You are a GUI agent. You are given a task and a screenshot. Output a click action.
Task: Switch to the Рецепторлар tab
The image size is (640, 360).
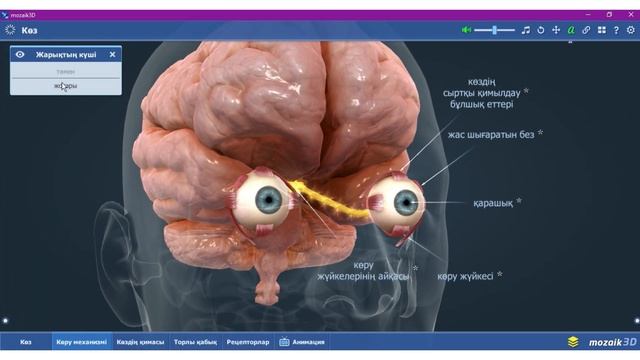(248, 342)
